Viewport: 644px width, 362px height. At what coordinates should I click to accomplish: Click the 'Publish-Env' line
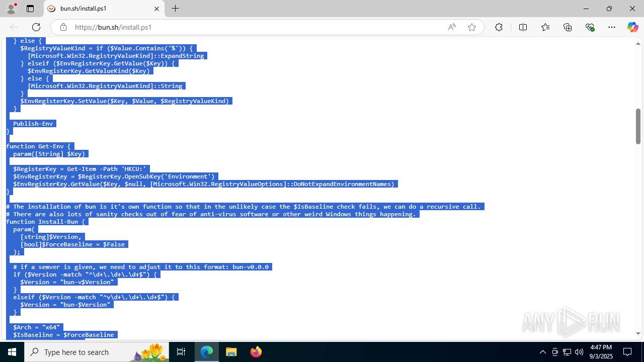coord(33,124)
